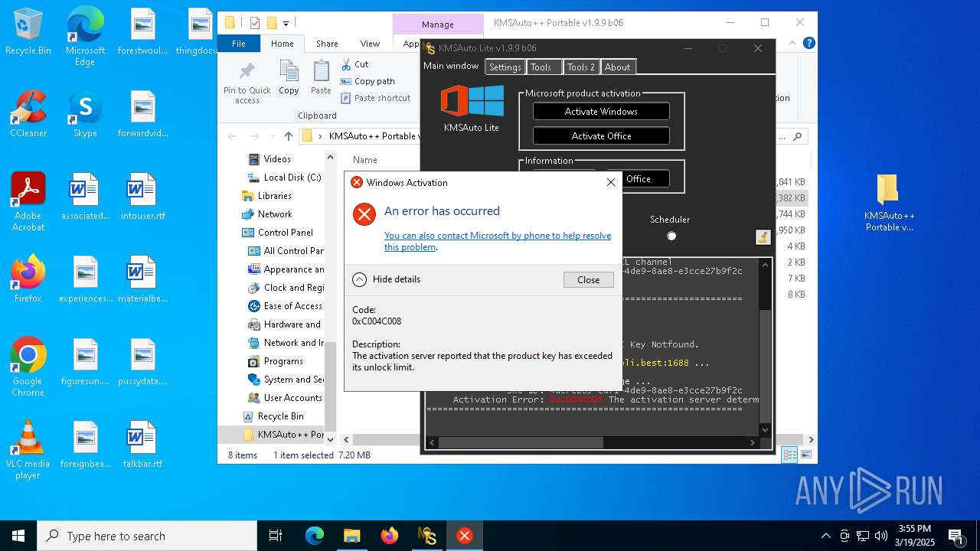Click the File Explorer help icon
This screenshot has width=980, height=551.
(809, 44)
